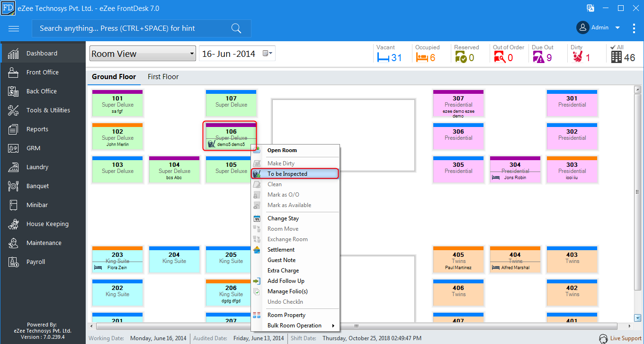Filter rooms by Reserved status

click(466, 54)
